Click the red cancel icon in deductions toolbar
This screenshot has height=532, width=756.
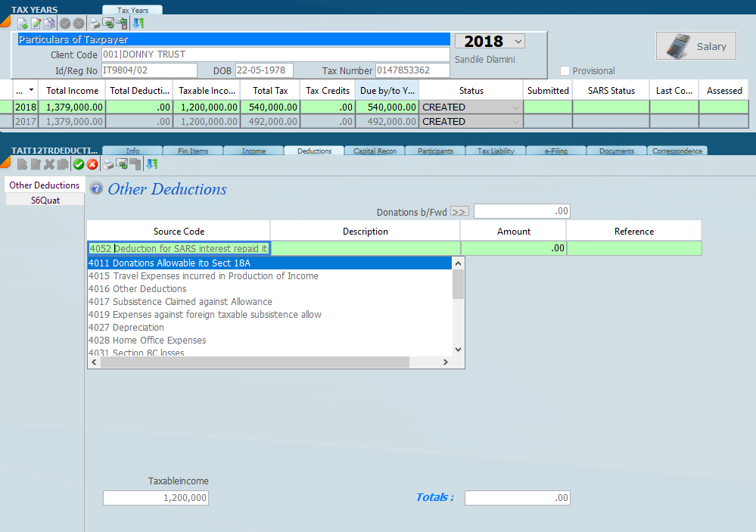point(92,164)
